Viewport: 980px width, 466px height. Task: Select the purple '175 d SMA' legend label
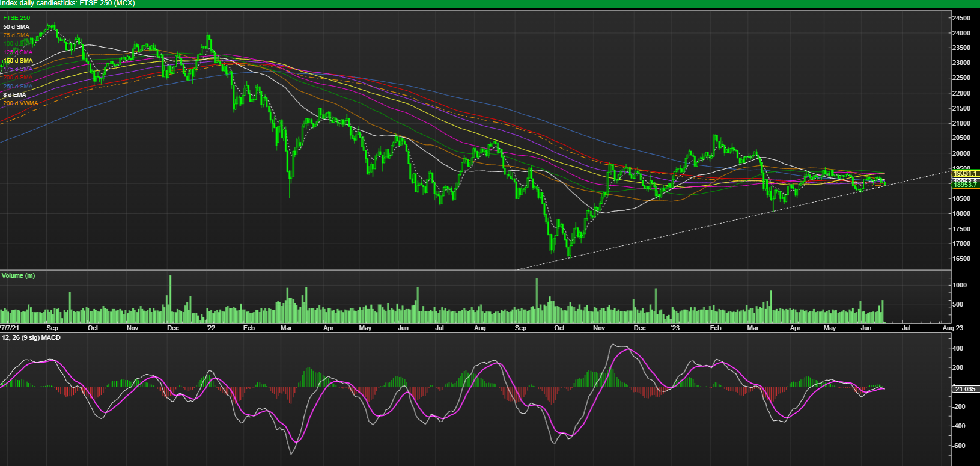(x=18, y=69)
